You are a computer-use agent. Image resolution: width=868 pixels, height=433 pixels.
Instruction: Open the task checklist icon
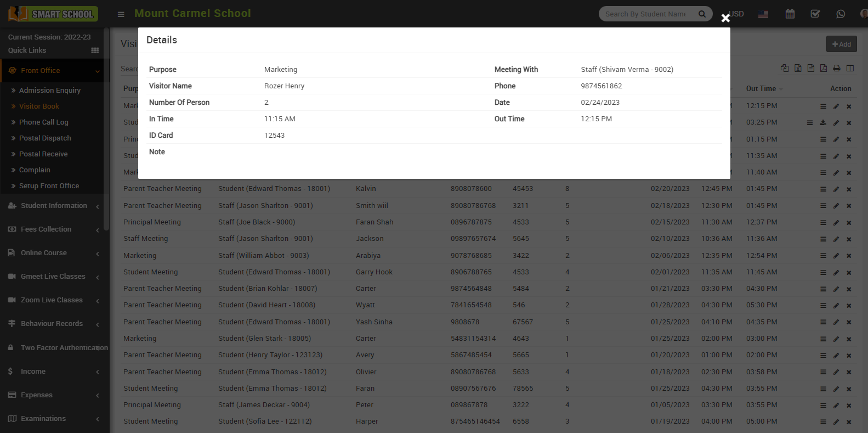pyautogui.click(x=815, y=14)
